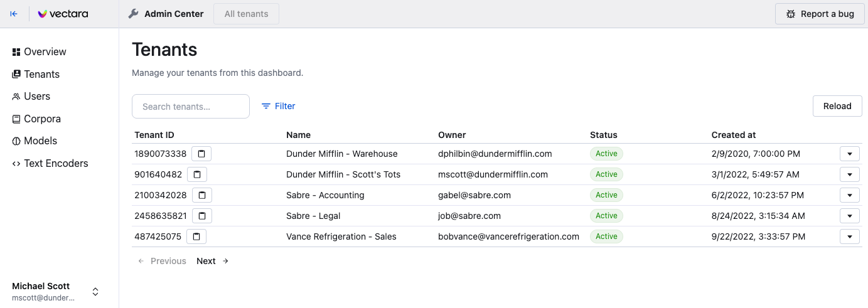Open the Filter options
868x308 pixels.
click(x=278, y=107)
